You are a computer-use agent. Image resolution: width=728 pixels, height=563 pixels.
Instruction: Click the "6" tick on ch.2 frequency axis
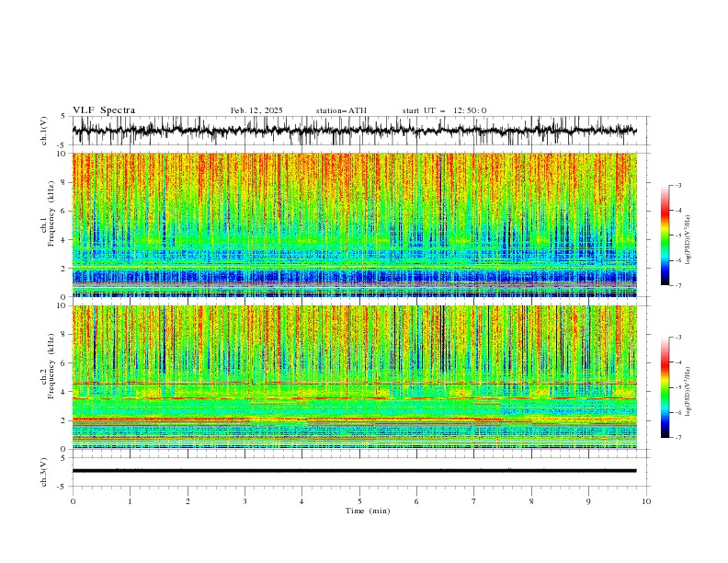tap(63, 362)
